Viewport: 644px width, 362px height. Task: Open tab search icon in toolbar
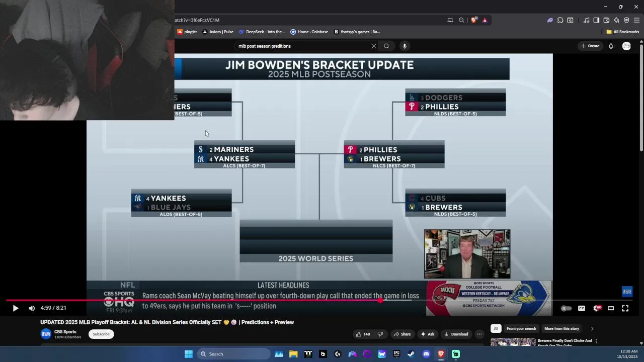tap(570, 20)
